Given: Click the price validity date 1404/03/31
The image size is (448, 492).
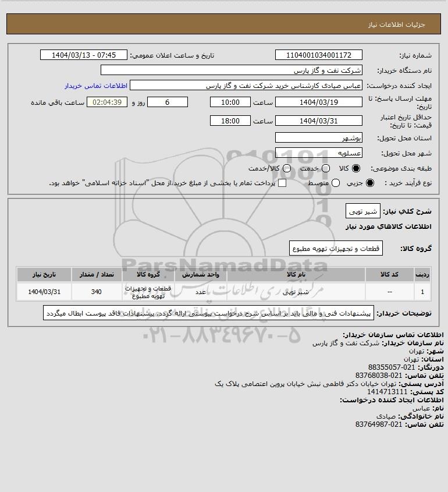Looking at the screenshot, I should [x=318, y=121].
